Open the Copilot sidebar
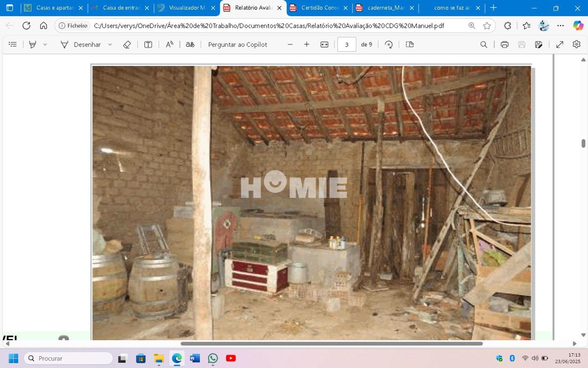588x368 pixels. tap(578, 25)
